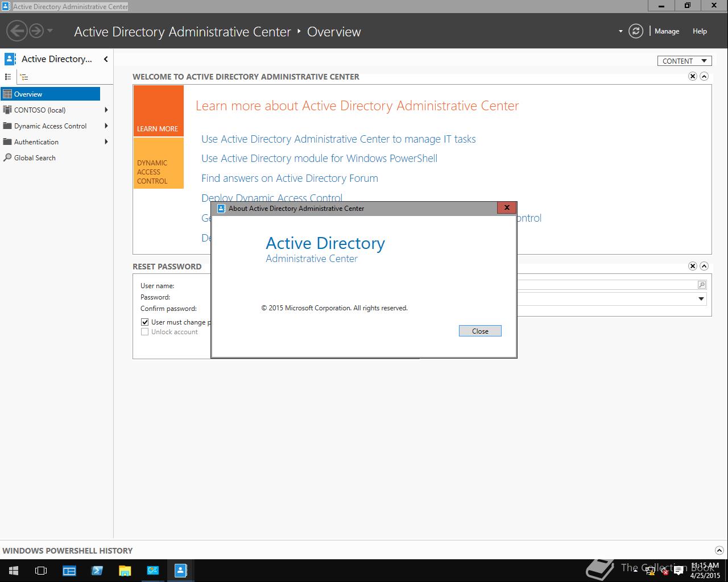The height and width of the screenshot is (582, 728).
Task: Click the taskbar clock showing 4/25/2015
Action: click(705, 571)
